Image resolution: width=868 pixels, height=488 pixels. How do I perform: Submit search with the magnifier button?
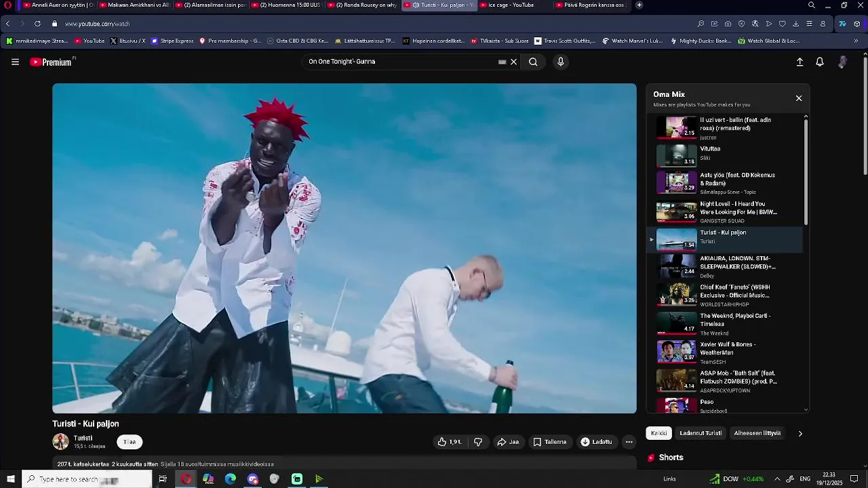pyautogui.click(x=533, y=62)
